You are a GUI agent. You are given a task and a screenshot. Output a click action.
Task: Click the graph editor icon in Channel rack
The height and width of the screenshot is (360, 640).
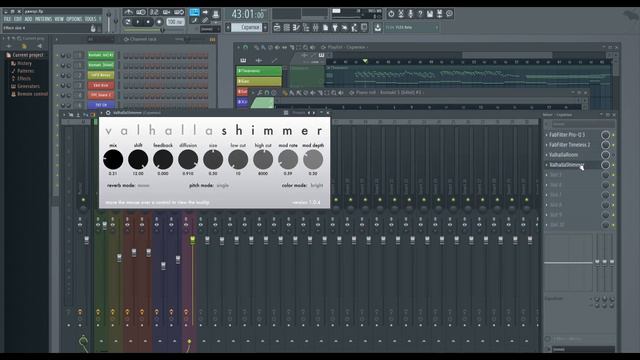[213, 40]
